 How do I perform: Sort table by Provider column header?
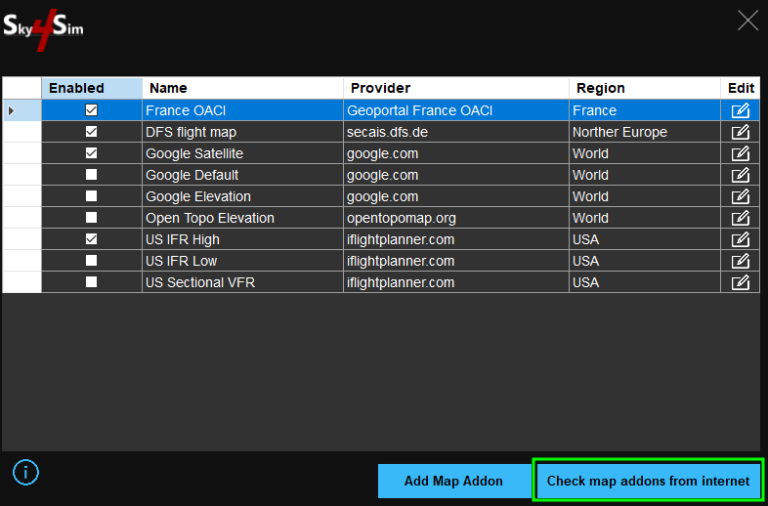(x=456, y=88)
